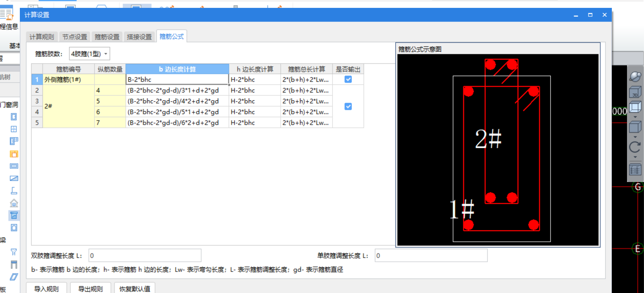Image resolution: width=644 pixels, height=293 pixels.
Task: Click the solid cube view icon
Action: pyautogui.click(x=635, y=127)
